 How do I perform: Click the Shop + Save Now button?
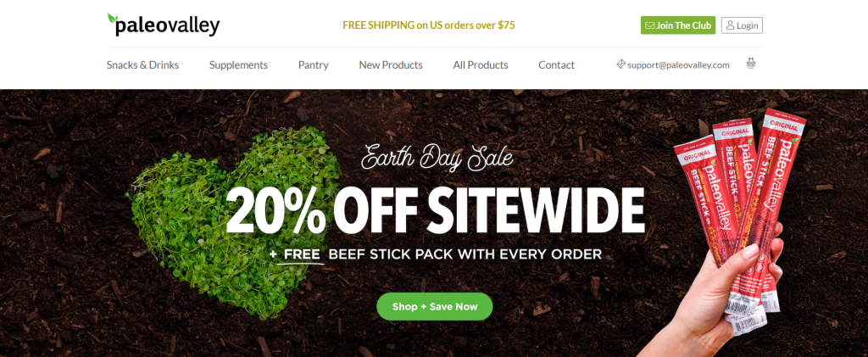pos(435,307)
